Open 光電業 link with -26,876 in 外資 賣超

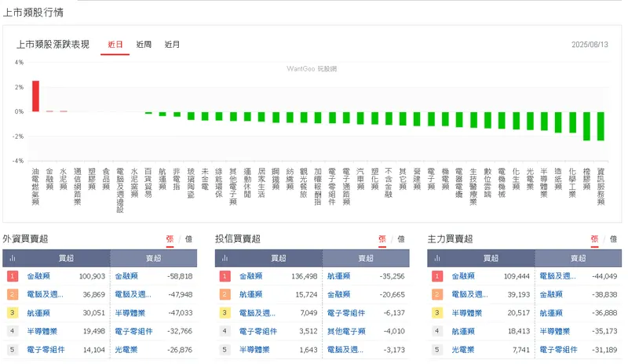point(126,350)
